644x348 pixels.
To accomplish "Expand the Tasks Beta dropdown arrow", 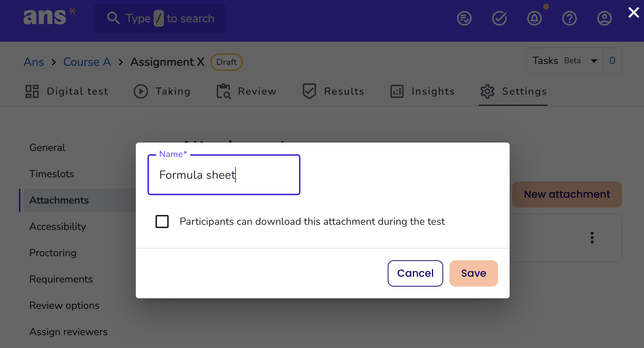I will pos(594,61).
